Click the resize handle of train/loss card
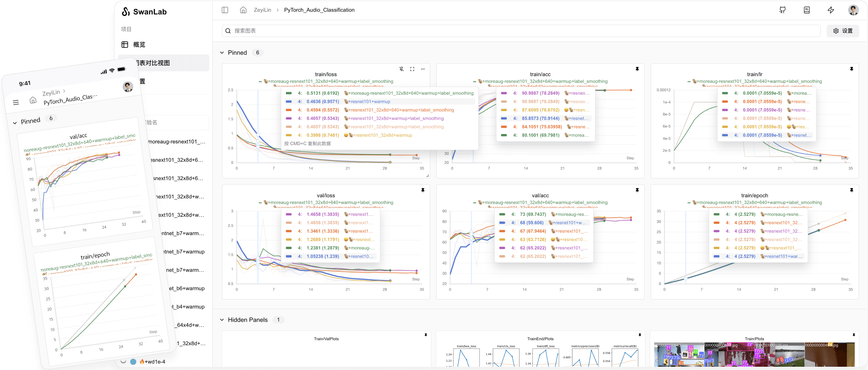868x370 pixels. (428, 176)
